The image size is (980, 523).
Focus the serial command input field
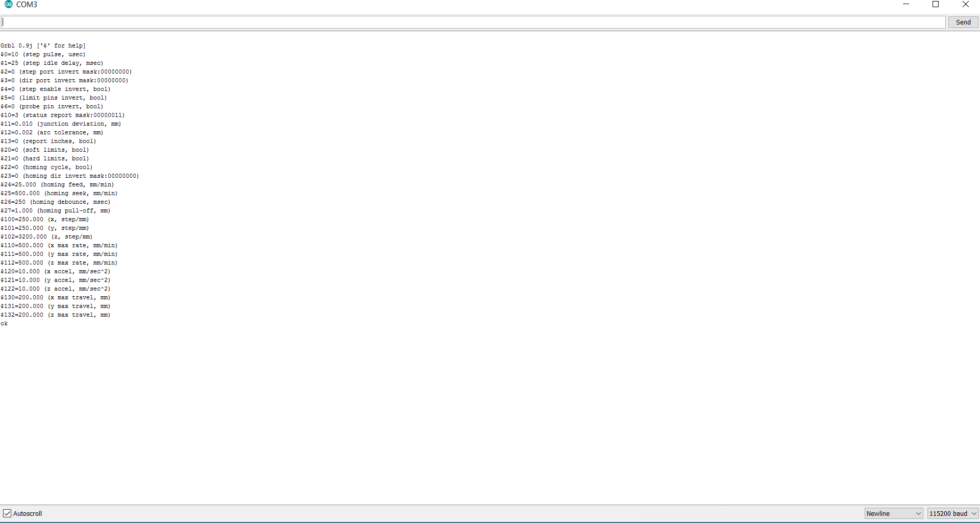point(473,22)
